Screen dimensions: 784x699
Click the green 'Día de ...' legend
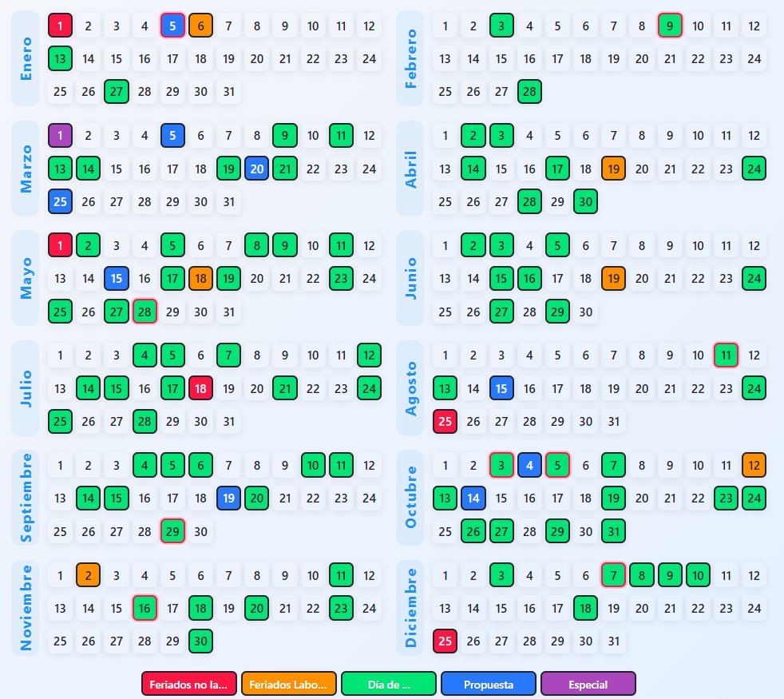[389, 684]
